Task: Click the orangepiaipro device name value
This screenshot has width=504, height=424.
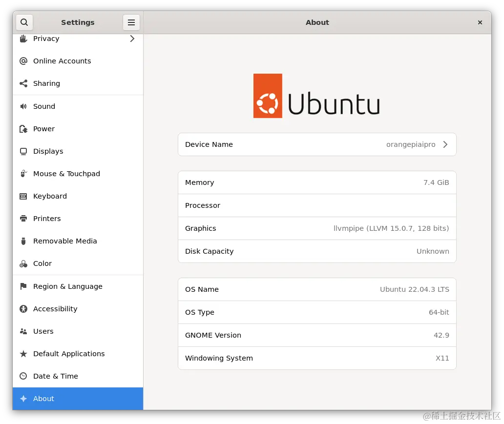Action: coord(410,144)
